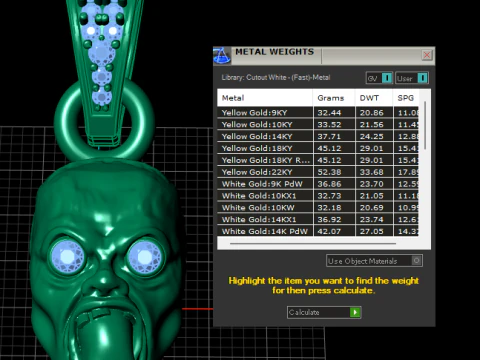Click the 52.38 grams value
This screenshot has height=360, width=480.
tap(329, 172)
